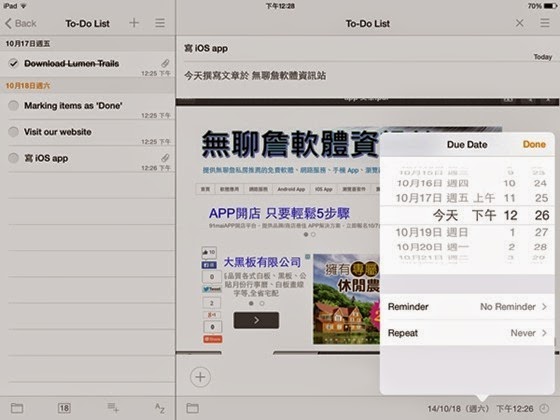Pick 10月20日 週一 in date wheel

point(433,247)
